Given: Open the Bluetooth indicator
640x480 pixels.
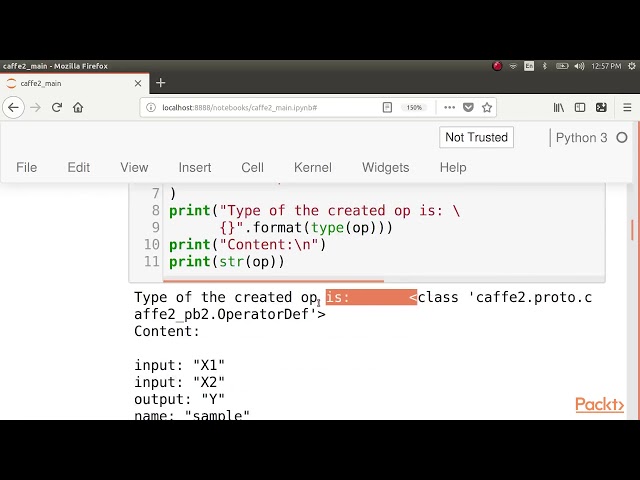Looking at the screenshot, I should (x=544, y=66).
